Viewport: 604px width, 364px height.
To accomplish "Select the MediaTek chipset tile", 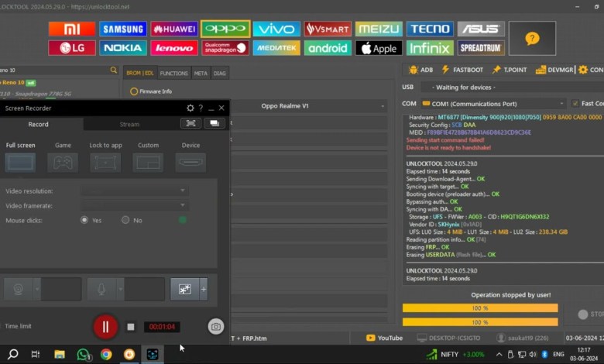I will (276, 48).
